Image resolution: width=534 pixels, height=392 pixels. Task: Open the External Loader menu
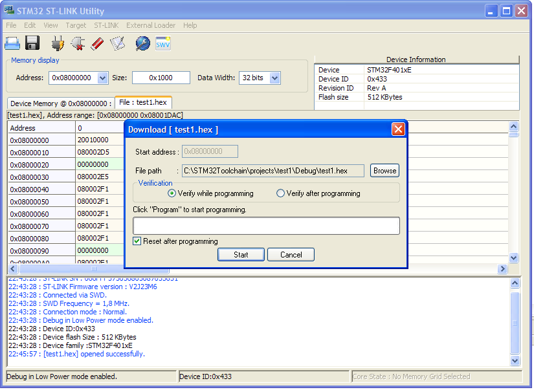coord(151,25)
